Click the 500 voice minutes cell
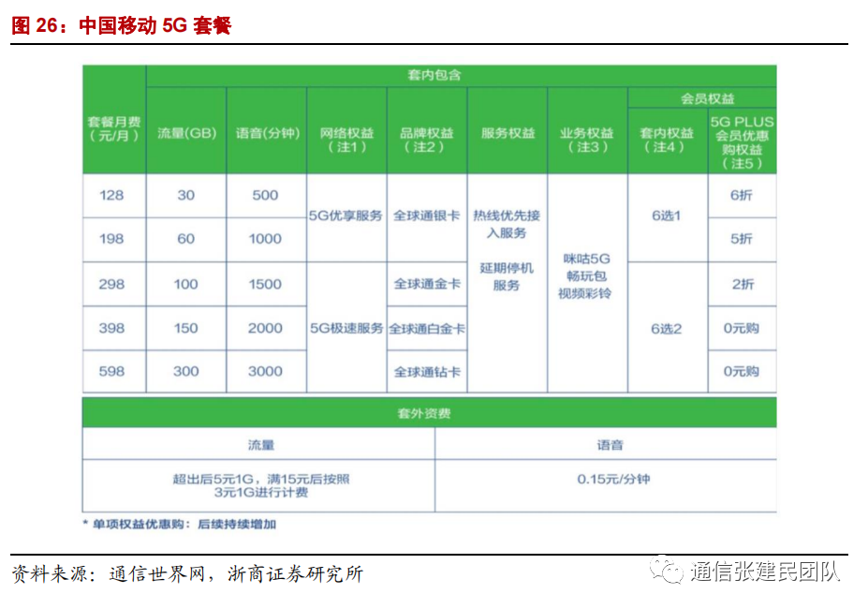Screen dimensions: 868x609 click(x=265, y=195)
